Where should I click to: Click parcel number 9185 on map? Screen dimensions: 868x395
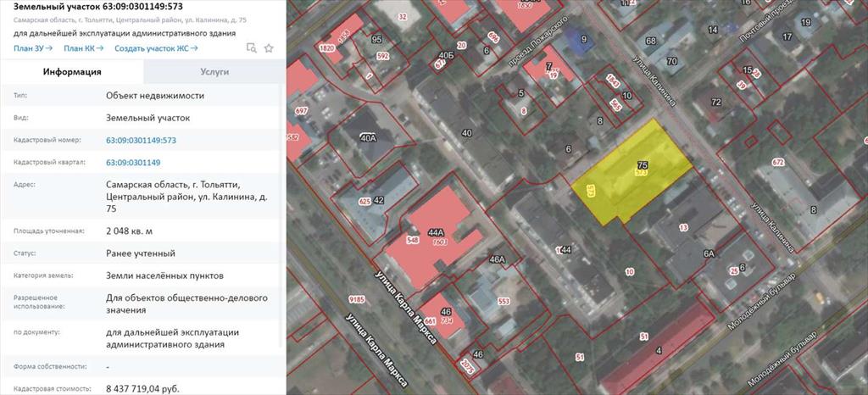(357, 300)
